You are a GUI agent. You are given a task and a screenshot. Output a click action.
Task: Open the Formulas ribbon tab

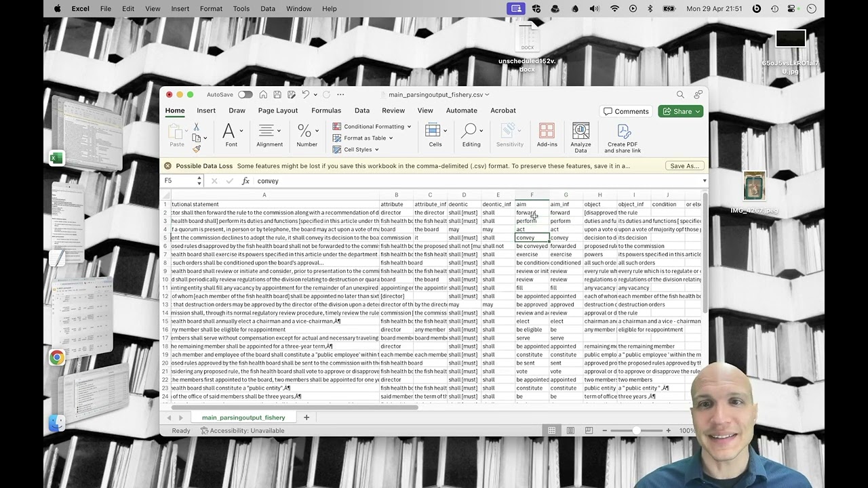click(x=326, y=110)
